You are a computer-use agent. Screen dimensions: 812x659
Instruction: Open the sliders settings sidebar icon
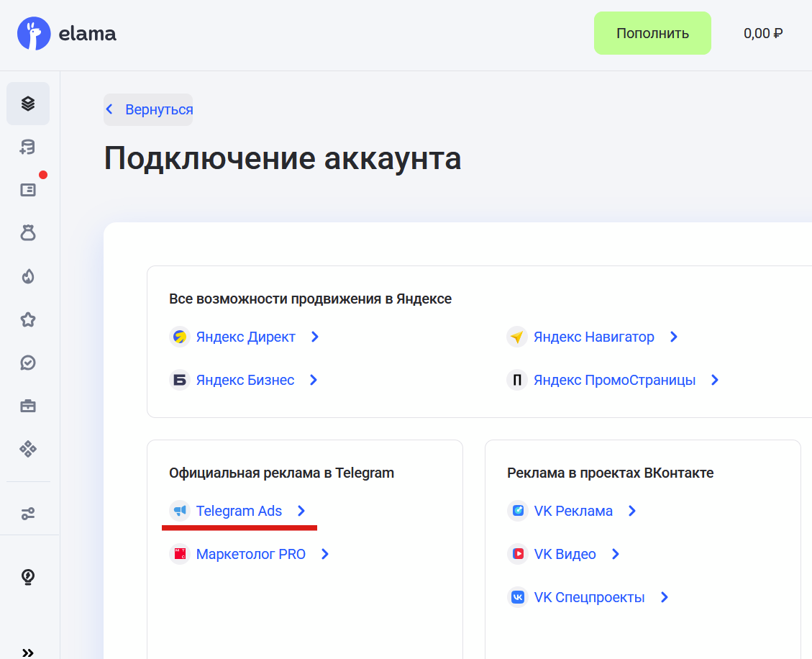coord(28,514)
